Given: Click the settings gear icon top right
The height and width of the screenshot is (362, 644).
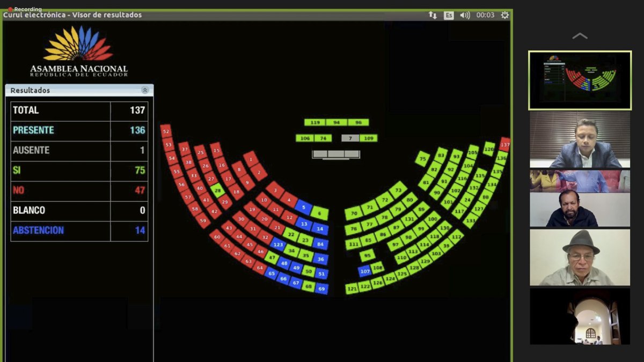Looking at the screenshot, I should pos(503,16).
